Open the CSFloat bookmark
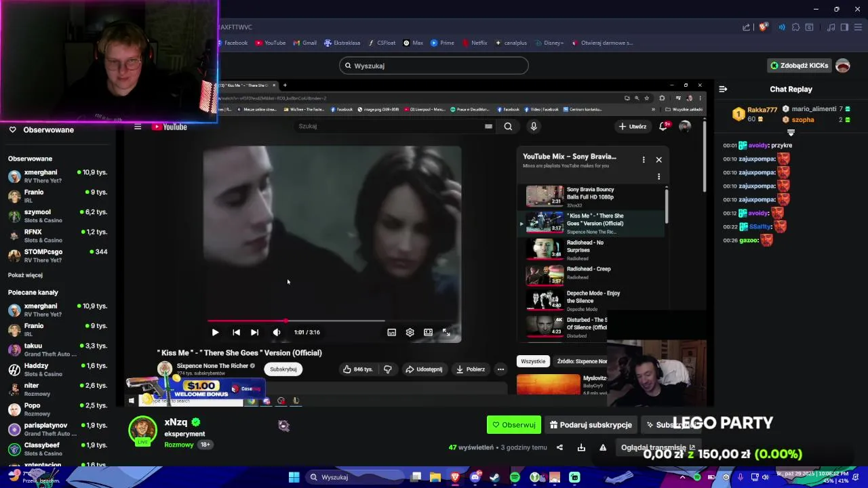This screenshot has width=868, height=488. pyautogui.click(x=382, y=43)
